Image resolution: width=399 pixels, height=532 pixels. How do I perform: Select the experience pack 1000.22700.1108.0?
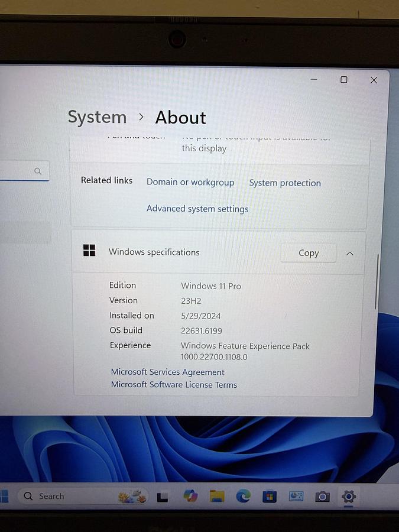coord(214,357)
